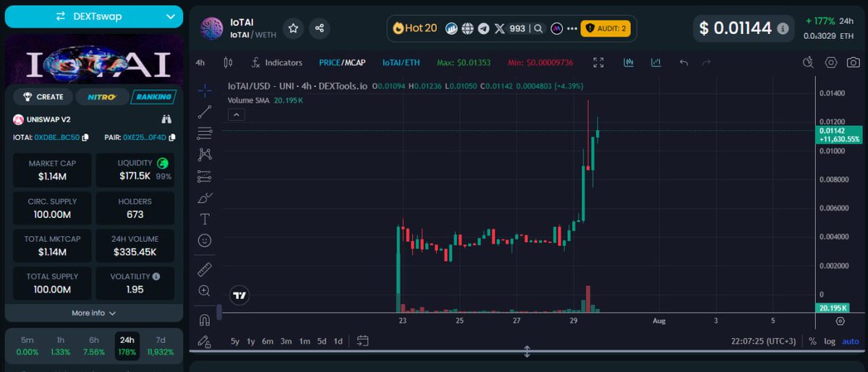The image size is (868, 372).
Task: Select the 6h price change tab
Action: (x=94, y=346)
